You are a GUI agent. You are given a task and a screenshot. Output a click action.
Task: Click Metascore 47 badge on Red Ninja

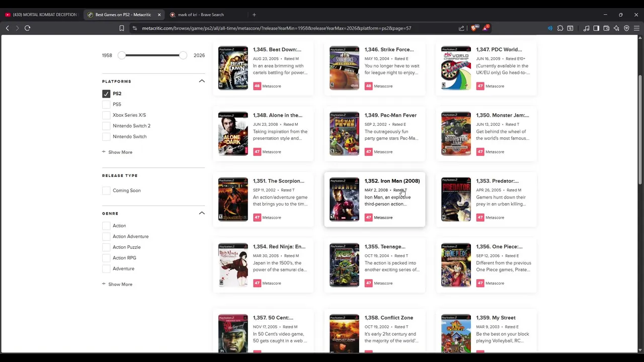pos(257,283)
